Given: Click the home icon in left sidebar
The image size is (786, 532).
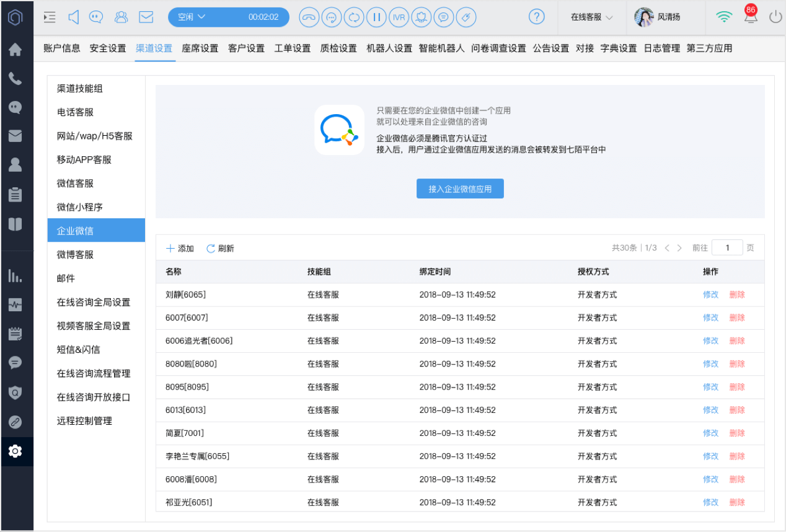Looking at the screenshot, I should [x=15, y=50].
